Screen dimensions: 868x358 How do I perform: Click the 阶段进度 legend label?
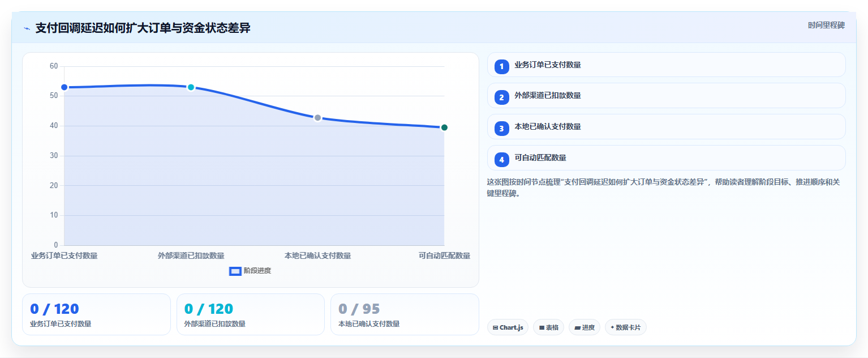(x=257, y=271)
